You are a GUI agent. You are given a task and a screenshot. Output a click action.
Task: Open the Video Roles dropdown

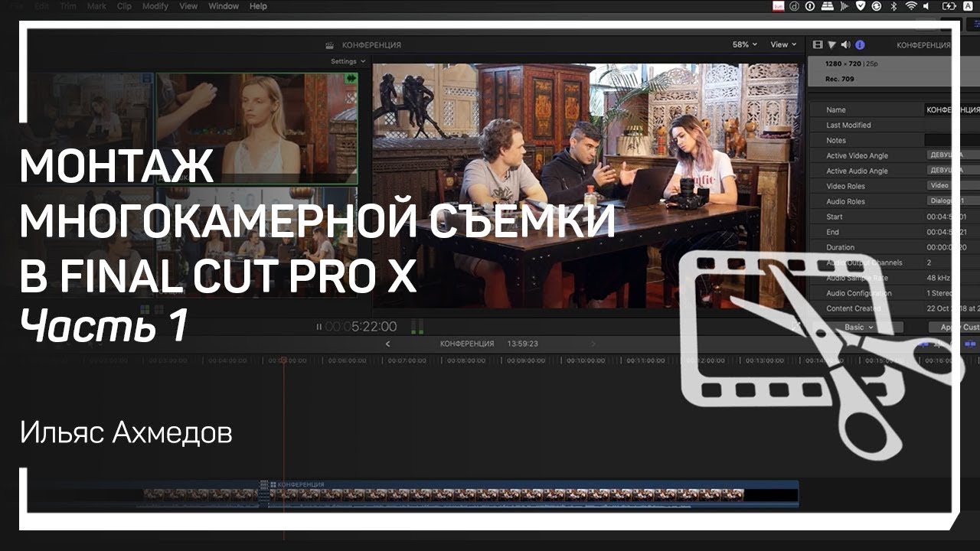(952, 186)
